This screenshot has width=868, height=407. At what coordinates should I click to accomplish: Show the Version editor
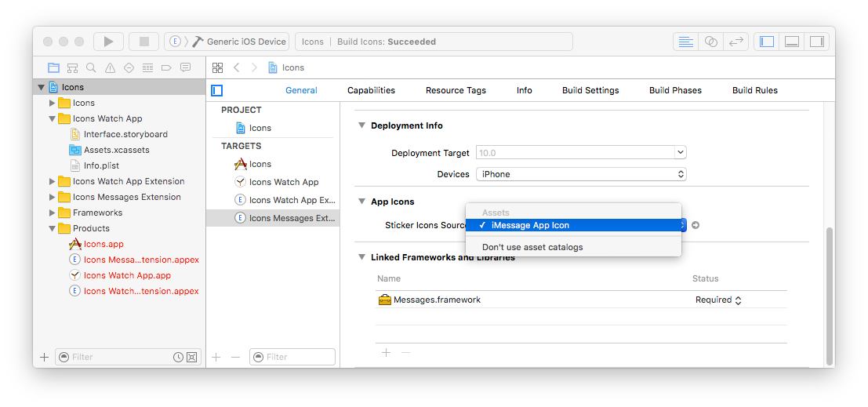pyautogui.click(x=736, y=42)
